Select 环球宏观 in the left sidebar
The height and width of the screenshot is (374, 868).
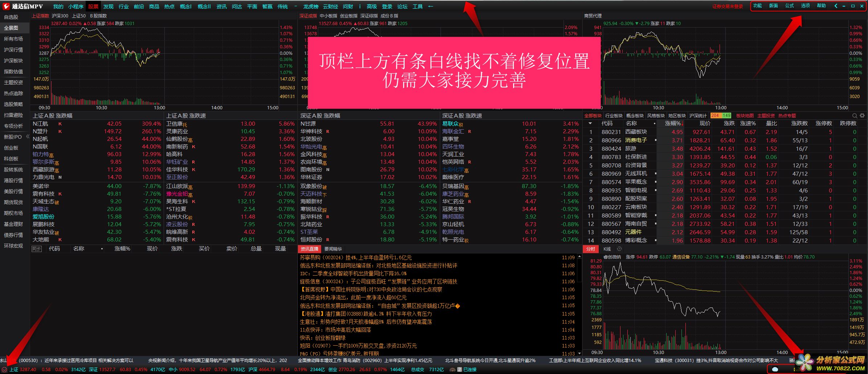(x=13, y=246)
